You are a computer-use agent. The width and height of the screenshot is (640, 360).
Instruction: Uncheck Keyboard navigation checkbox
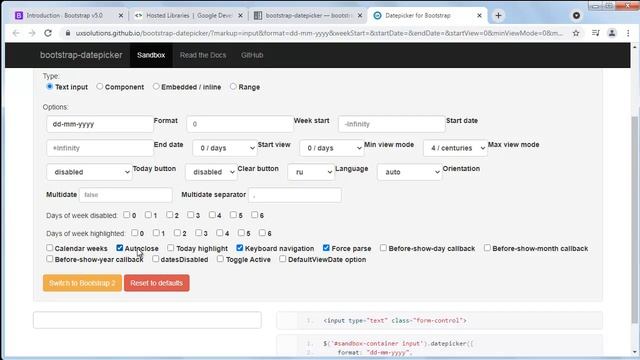(x=240, y=248)
